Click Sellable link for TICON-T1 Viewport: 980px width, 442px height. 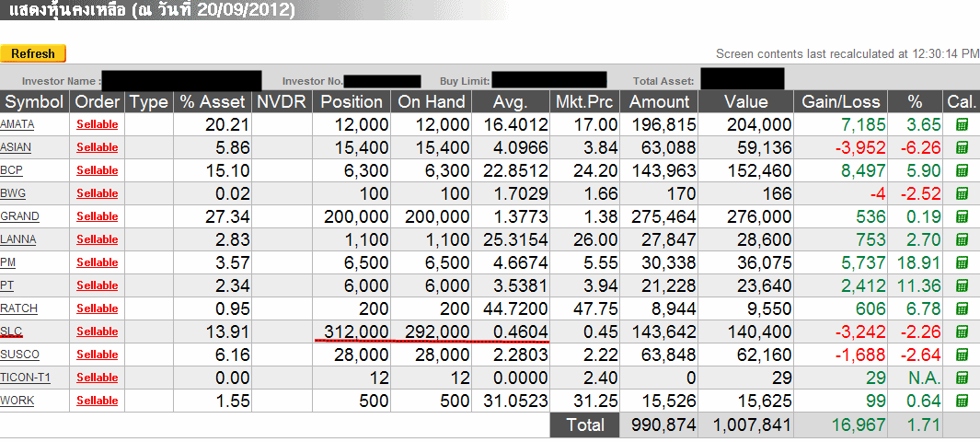[x=97, y=378]
